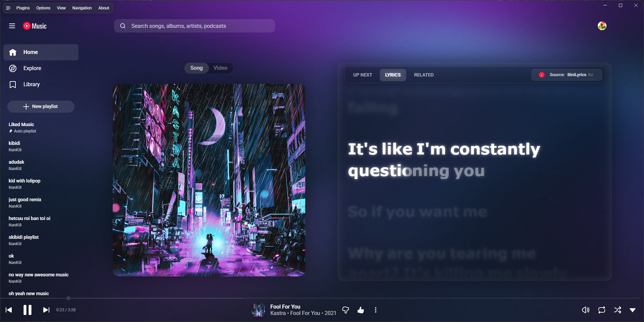The width and height of the screenshot is (644, 322).
Task: Click the 0:23 / 3:28 time display
Action: click(x=66, y=310)
